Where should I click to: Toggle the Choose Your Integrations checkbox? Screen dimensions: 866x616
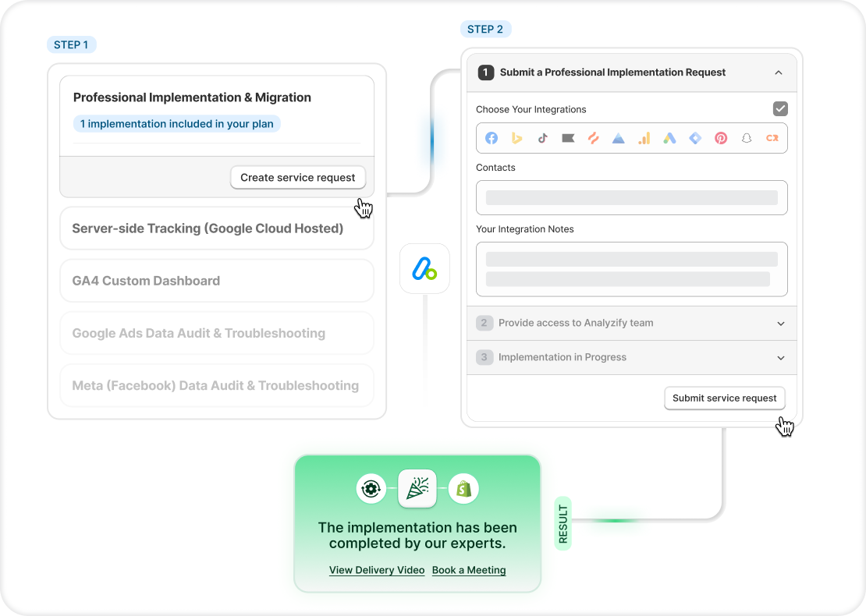click(780, 108)
